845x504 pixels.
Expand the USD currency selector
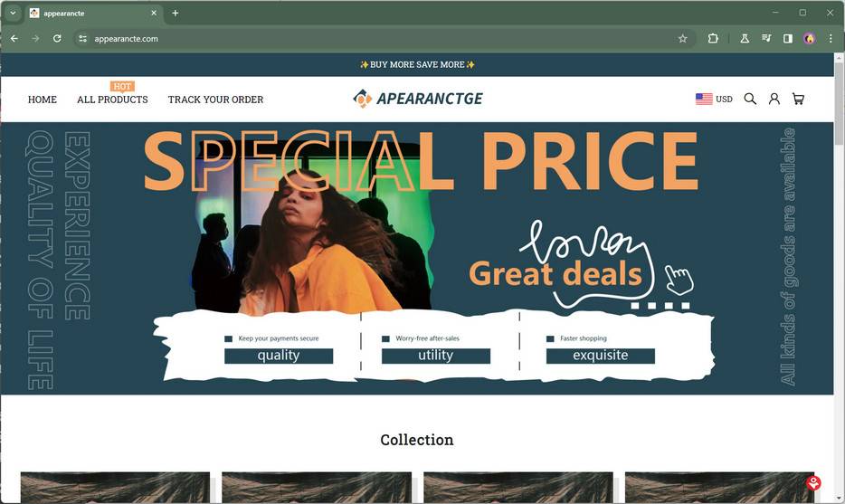pos(714,100)
